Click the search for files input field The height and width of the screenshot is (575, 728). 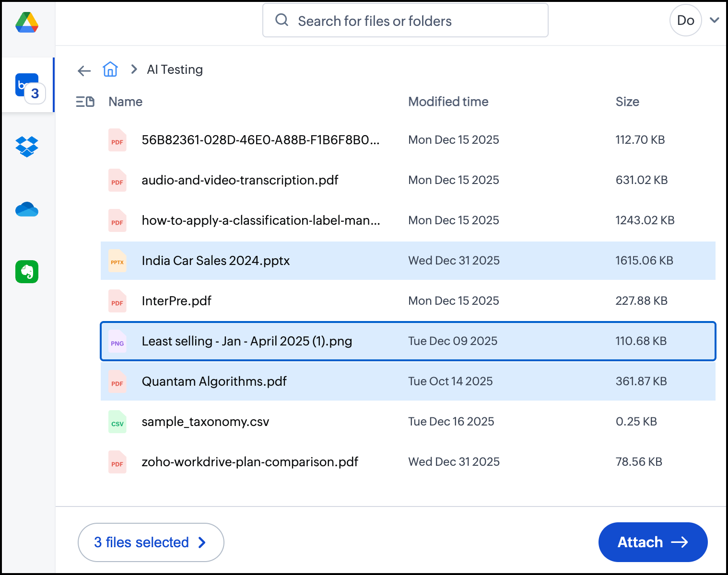coord(405,21)
